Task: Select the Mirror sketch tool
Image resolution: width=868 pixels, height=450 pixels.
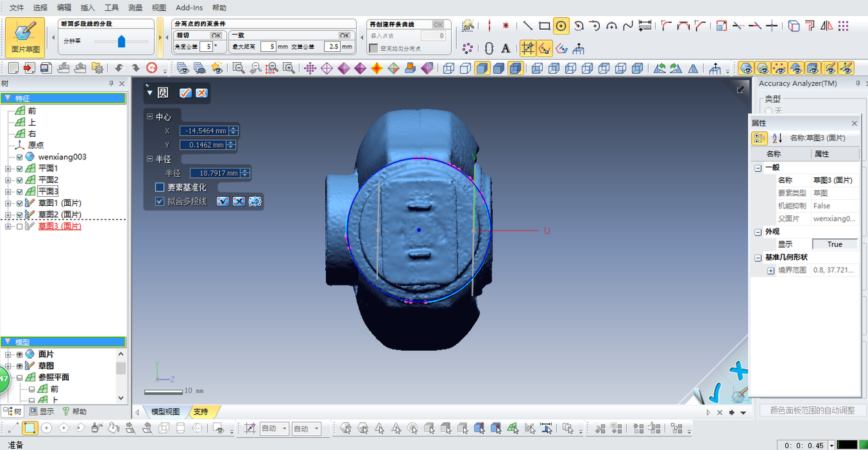Action: (827, 26)
